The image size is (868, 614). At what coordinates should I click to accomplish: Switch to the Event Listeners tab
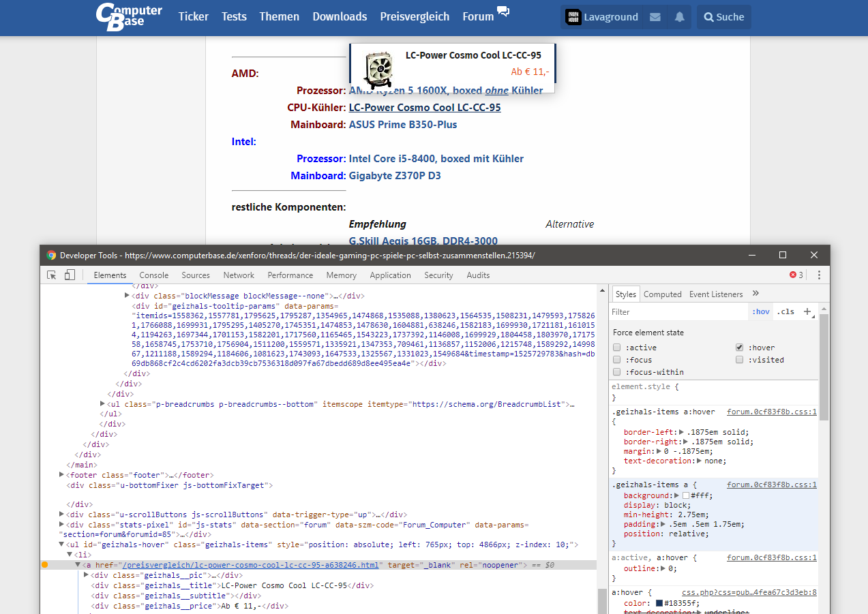[x=716, y=294]
